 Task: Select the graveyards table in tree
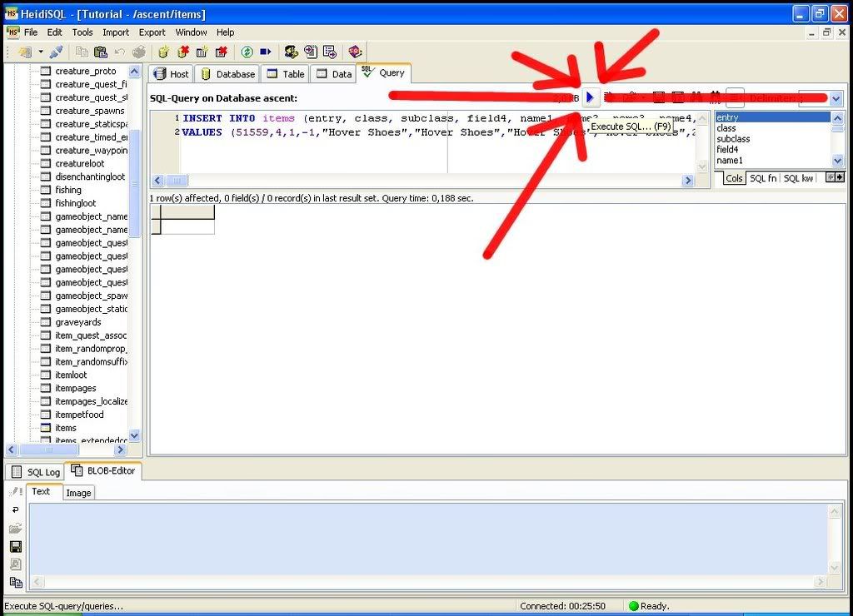coord(78,322)
